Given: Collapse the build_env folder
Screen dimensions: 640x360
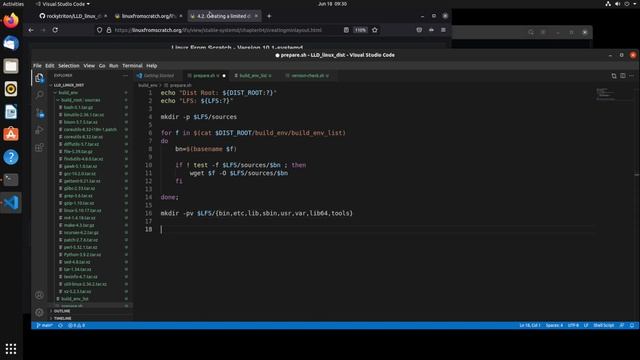Looking at the screenshot, I should point(68,93).
